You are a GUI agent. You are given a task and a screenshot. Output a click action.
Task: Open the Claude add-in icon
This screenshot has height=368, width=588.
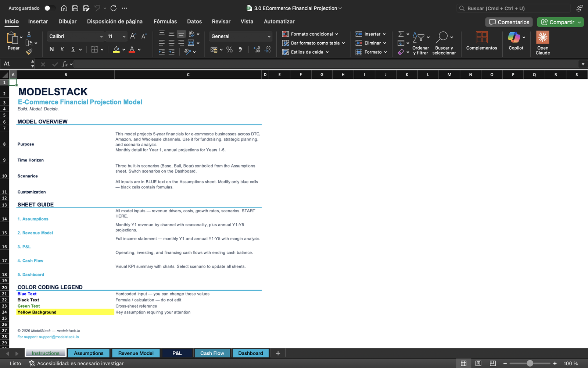coord(542,37)
